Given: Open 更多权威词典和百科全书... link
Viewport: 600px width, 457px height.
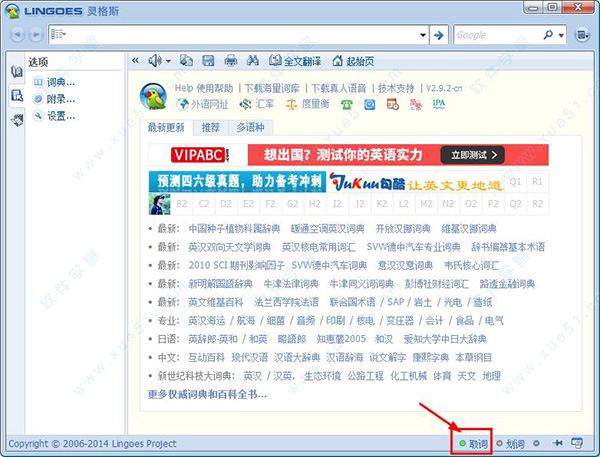Looking at the screenshot, I should pyautogui.click(x=207, y=394).
